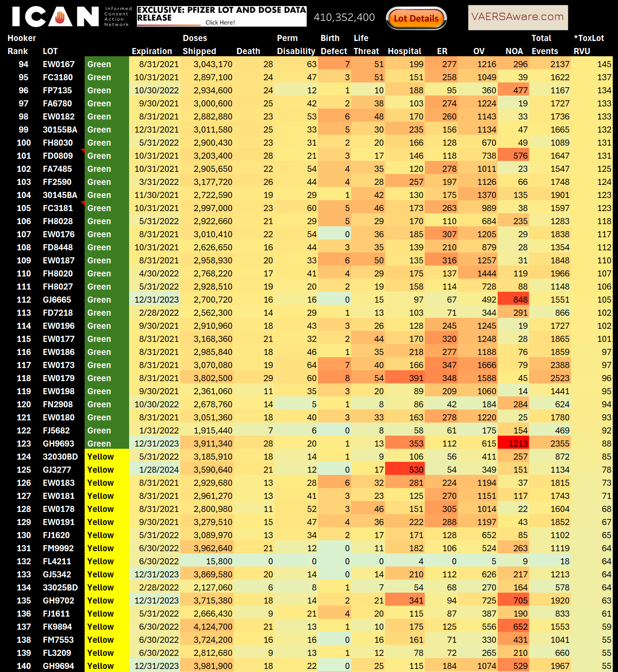Select the Birth Defect column header
This screenshot has height=672, width=618.
(334, 44)
